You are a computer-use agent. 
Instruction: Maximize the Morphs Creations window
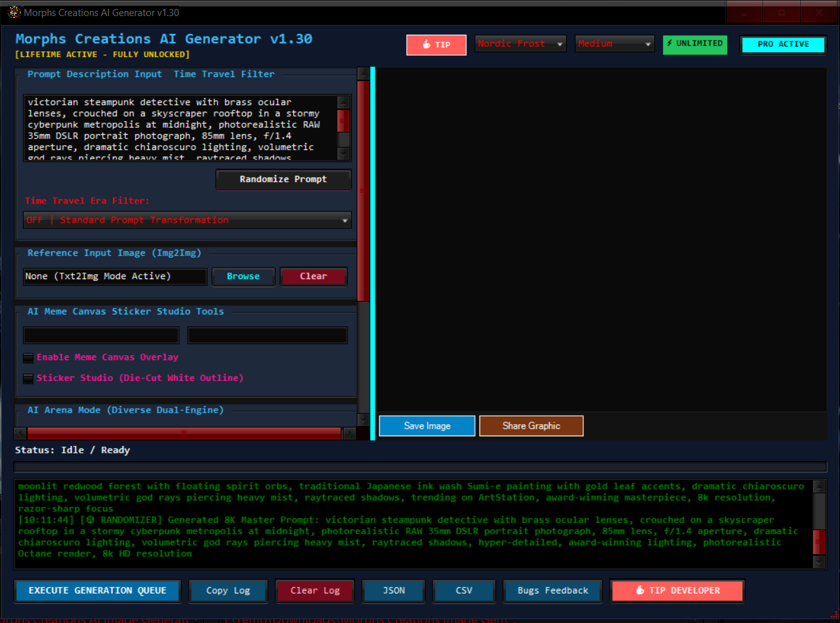pyautogui.click(x=782, y=12)
